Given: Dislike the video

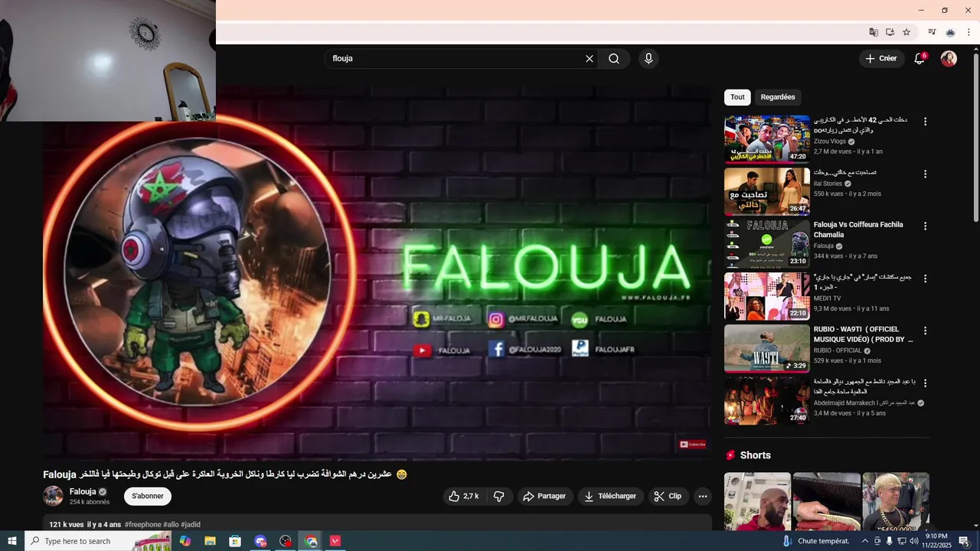Looking at the screenshot, I should (x=499, y=496).
